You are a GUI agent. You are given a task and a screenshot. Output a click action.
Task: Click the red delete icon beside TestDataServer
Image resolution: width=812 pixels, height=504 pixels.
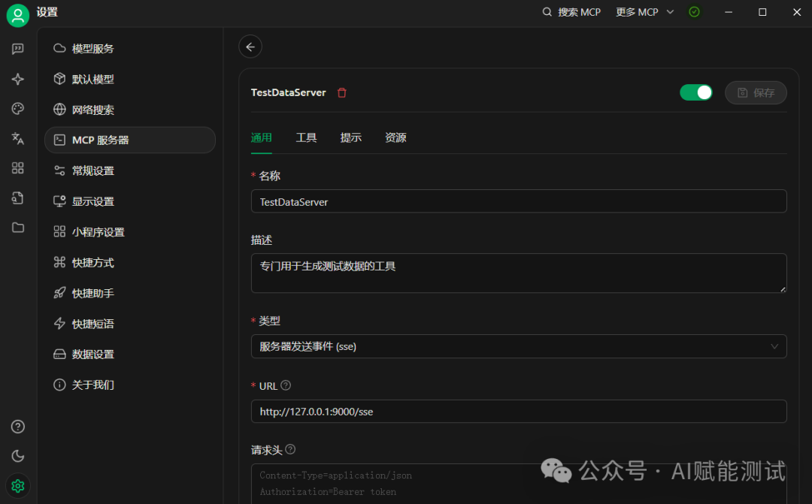coord(342,93)
